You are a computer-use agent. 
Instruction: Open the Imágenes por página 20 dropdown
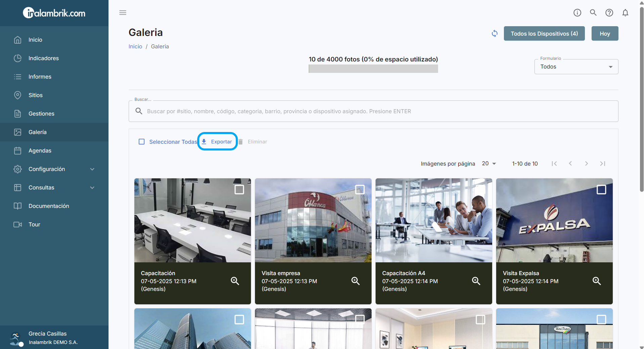click(x=489, y=164)
